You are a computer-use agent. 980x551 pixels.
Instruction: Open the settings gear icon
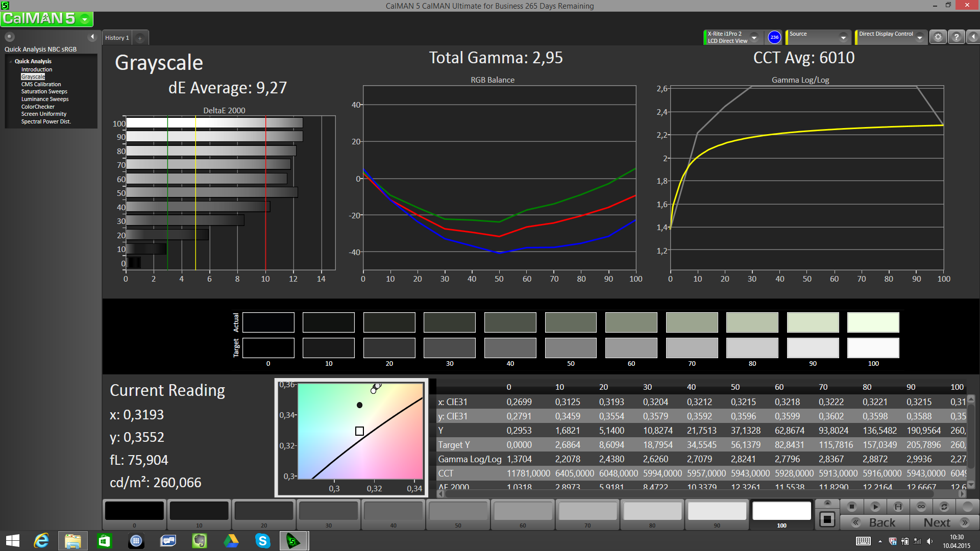[x=938, y=37]
